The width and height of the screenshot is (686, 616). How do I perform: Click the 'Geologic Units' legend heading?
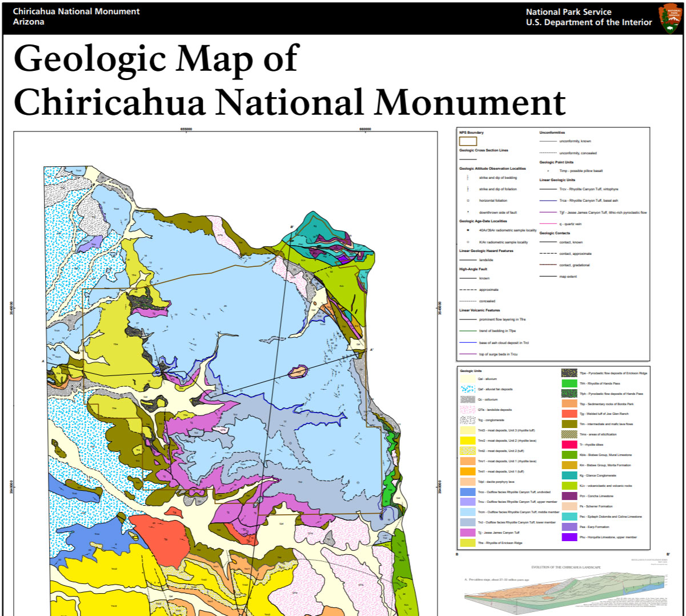[471, 371]
